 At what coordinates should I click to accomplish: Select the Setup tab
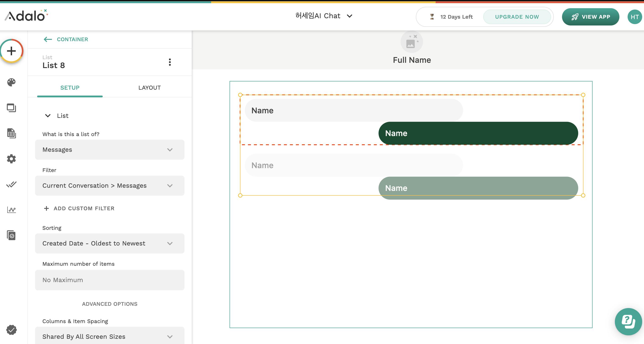[70, 88]
